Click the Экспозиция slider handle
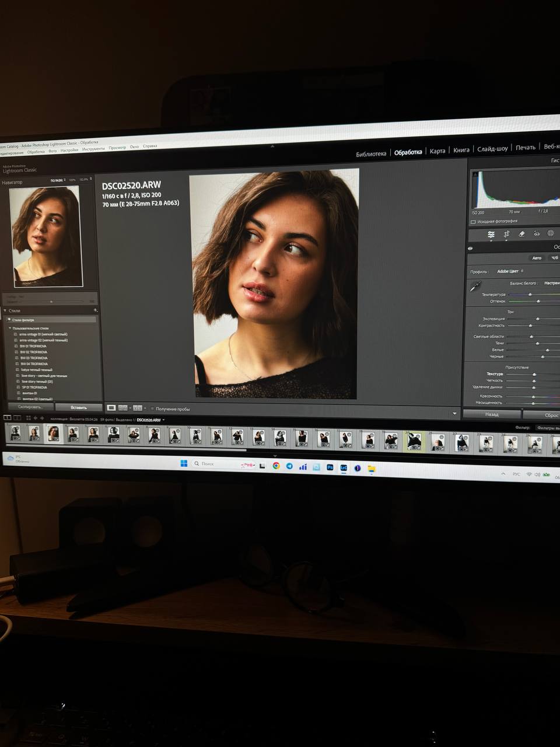The width and height of the screenshot is (560, 747). coord(537,319)
